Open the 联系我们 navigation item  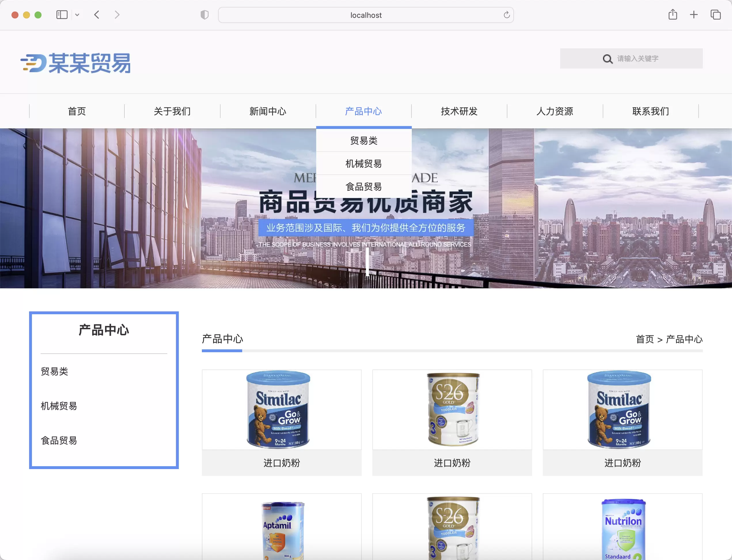pos(651,111)
